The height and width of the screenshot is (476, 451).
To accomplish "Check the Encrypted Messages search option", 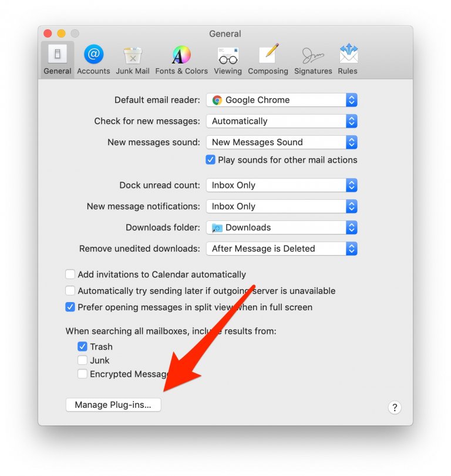I will 82,374.
